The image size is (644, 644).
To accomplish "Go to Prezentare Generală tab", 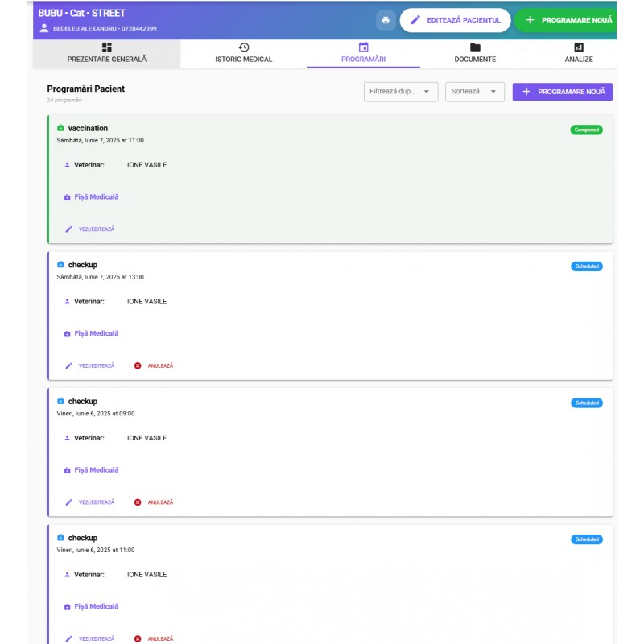I will [x=107, y=53].
